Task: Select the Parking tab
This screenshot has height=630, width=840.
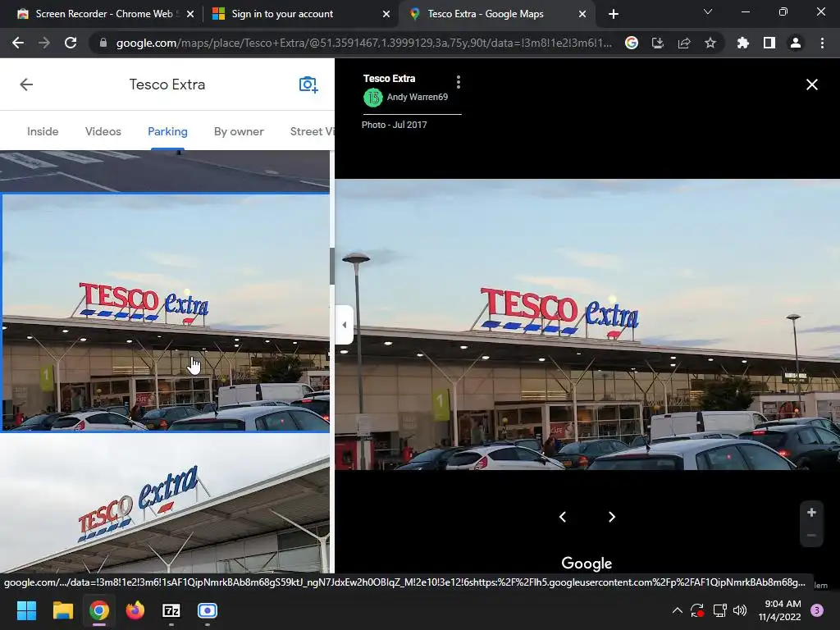Action: tap(167, 131)
